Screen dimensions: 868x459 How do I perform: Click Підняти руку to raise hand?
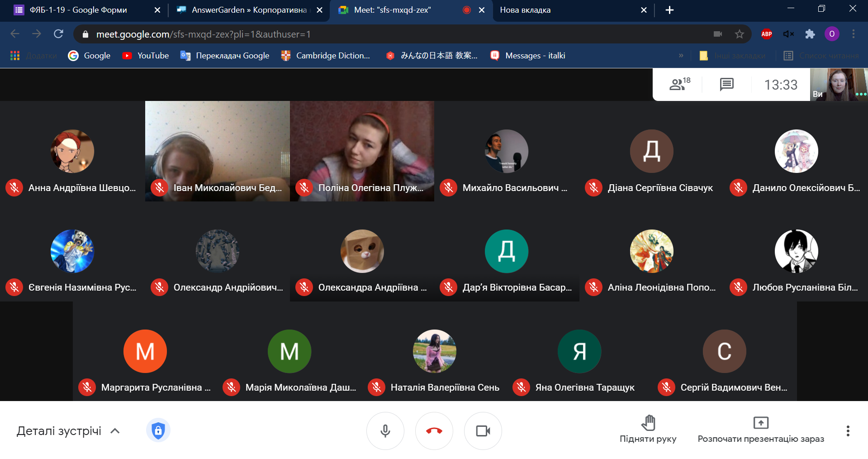point(648,429)
